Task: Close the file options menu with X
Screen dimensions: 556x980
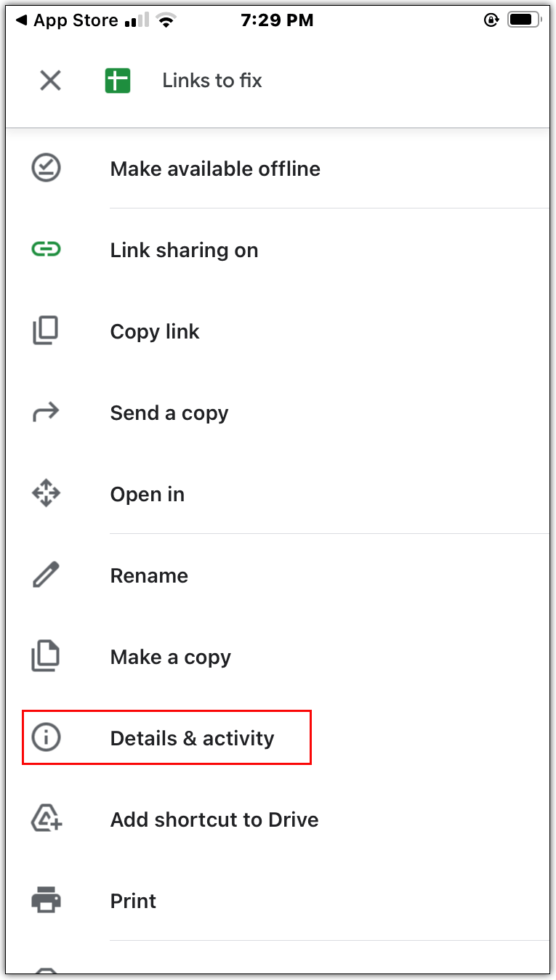Action: pyautogui.click(x=50, y=80)
